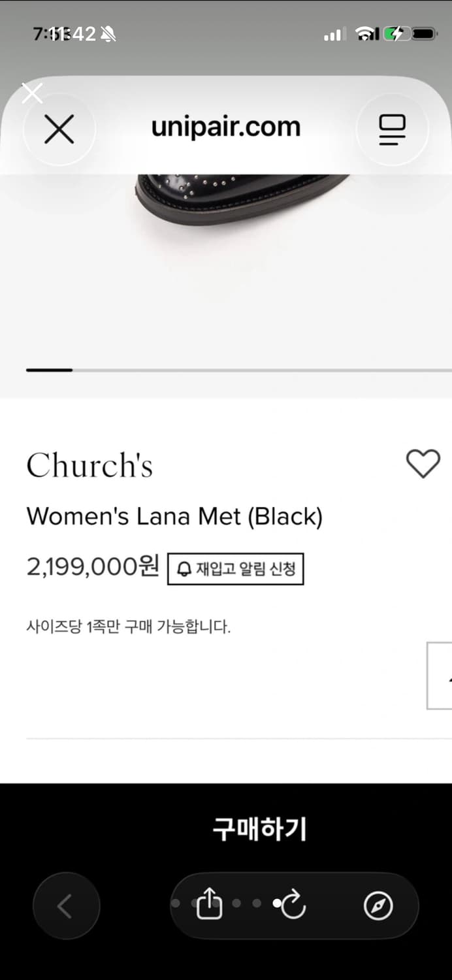This screenshot has width=452, height=980.
Task: Open the share sheet from the bottom toolbar
Action: click(208, 906)
